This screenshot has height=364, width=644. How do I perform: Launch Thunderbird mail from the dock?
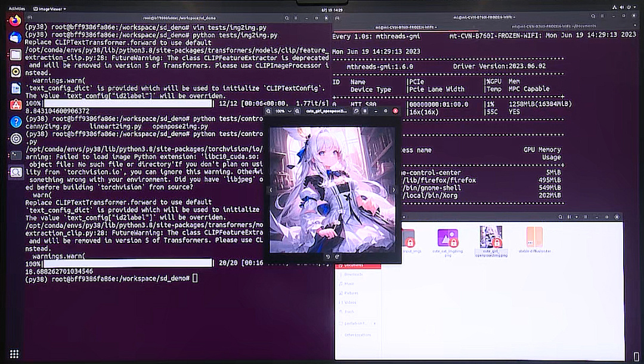16,37
